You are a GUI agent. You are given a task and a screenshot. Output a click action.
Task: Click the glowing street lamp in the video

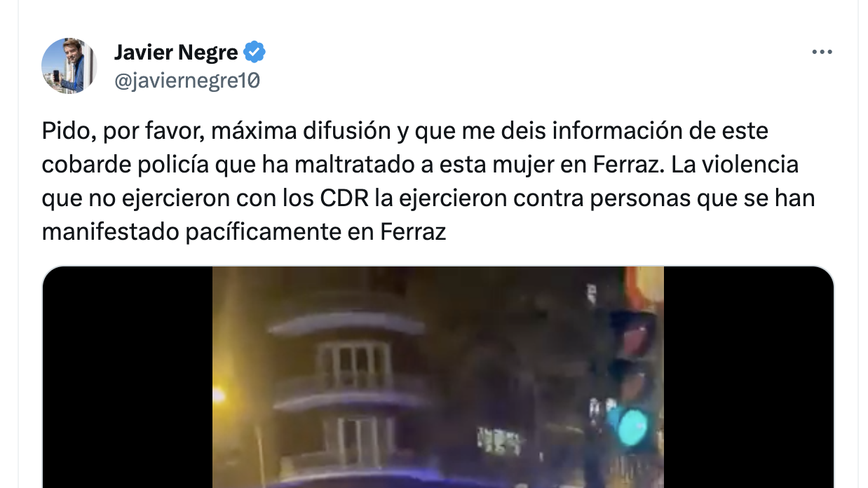[219, 396]
